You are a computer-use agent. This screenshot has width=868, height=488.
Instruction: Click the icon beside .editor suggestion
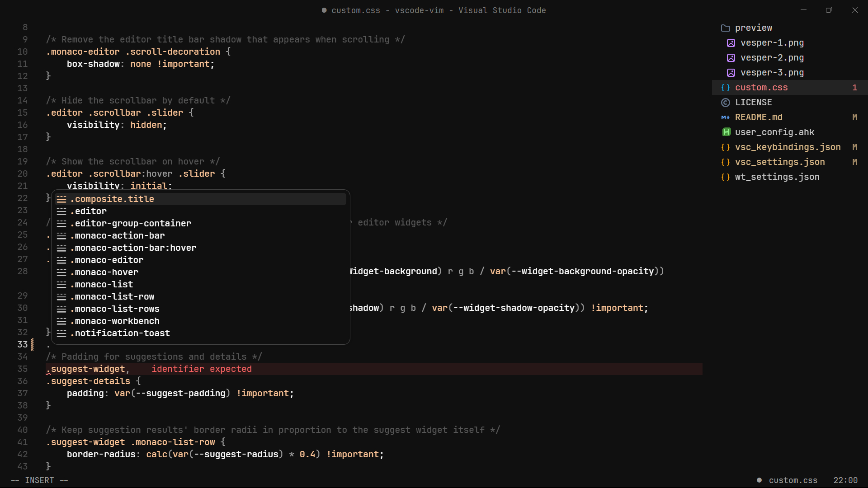pyautogui.click(x=61, y=211)
